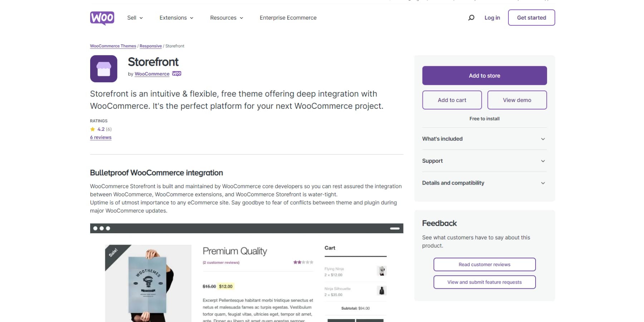Expand the Support section
644x322 pixels.
(484, 161)
